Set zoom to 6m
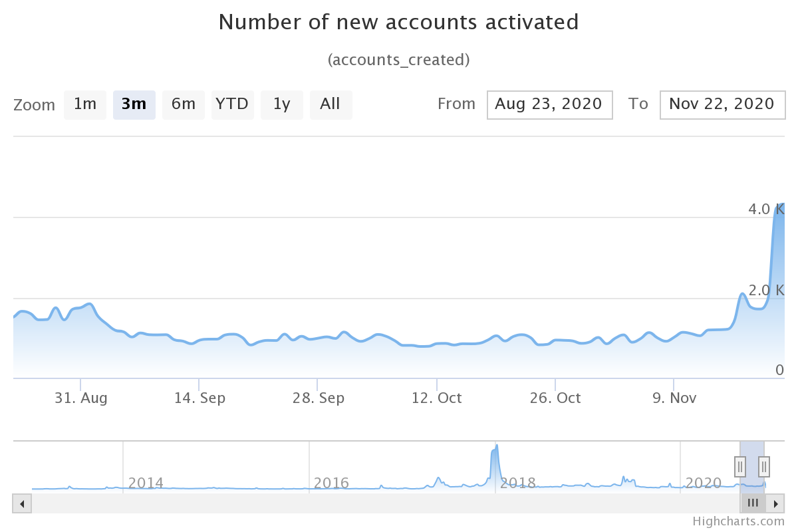Image resolution: width=798 pixels, height=532 pixels. pyautogui.click(x=183, y=104)
